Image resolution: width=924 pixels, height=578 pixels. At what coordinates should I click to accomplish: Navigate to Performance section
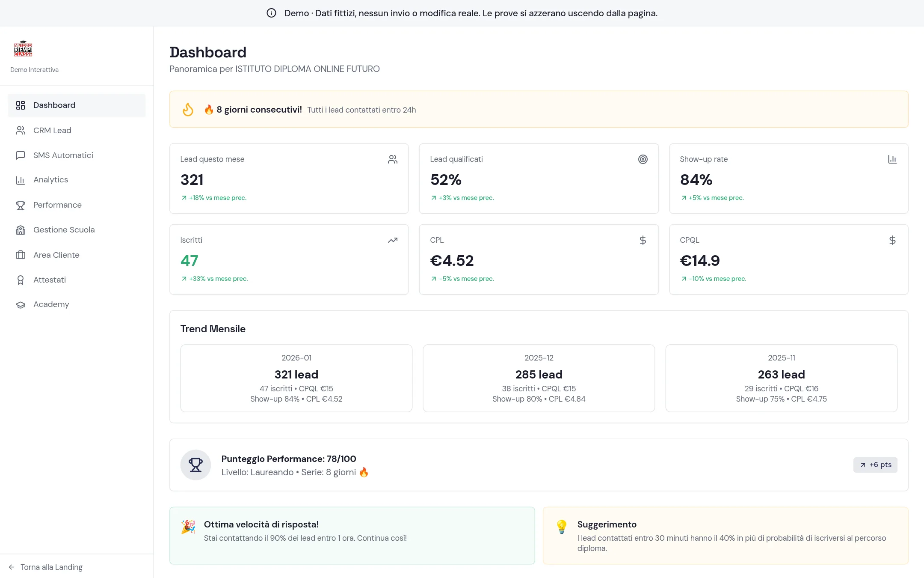click(77, 206)
